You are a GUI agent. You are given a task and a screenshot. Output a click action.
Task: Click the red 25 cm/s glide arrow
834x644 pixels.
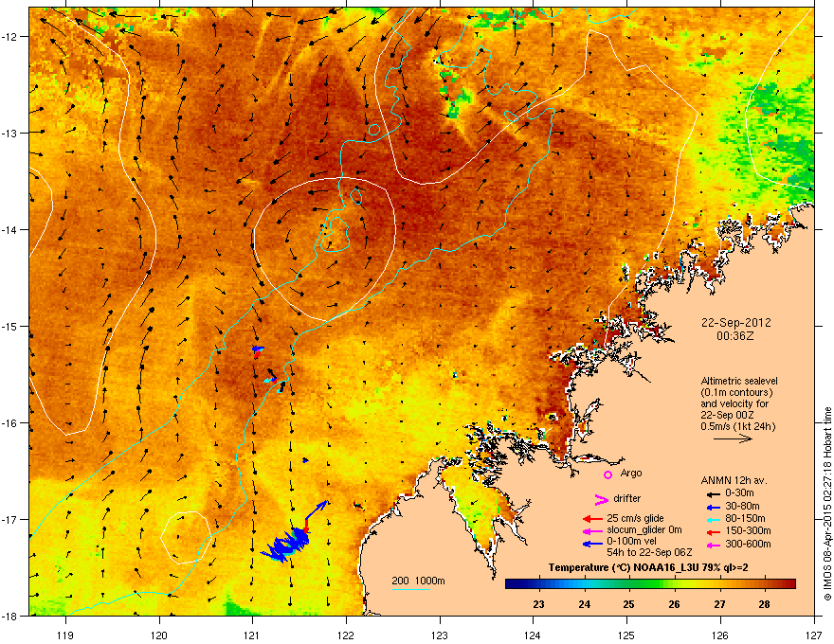593,519
